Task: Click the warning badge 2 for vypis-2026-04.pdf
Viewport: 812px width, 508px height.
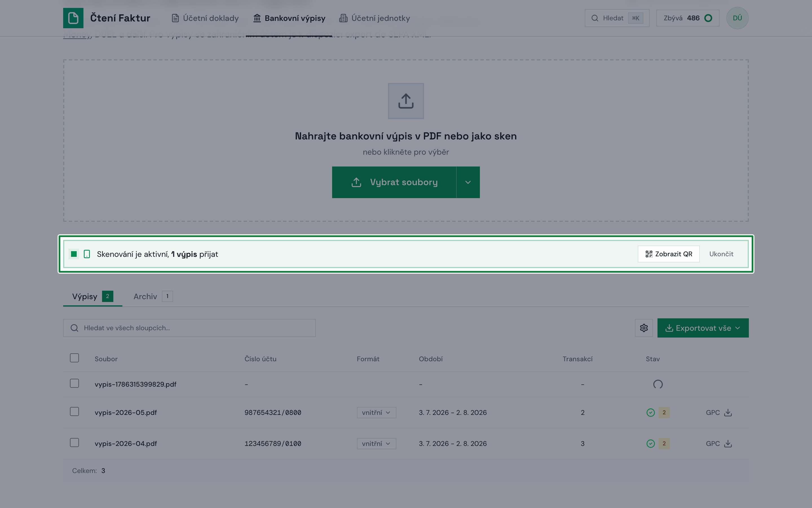Action: tap(664, 443)
